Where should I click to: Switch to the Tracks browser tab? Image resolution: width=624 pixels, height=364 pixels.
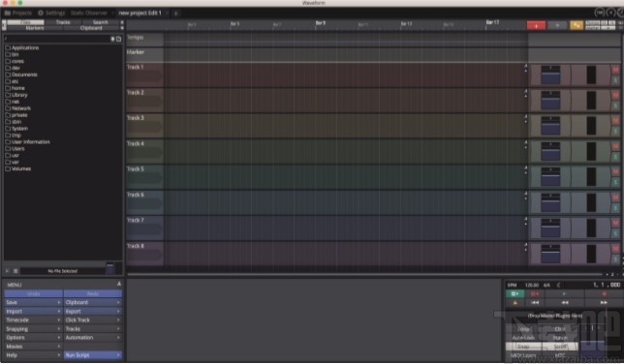(63, 22)
